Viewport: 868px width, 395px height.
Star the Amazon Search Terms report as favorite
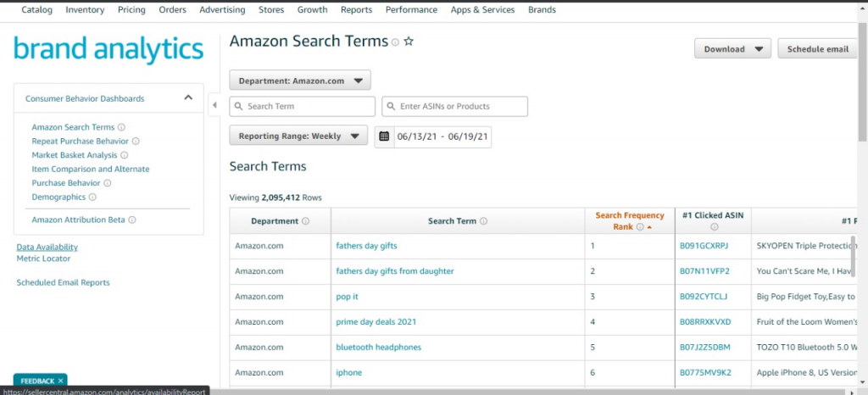click(409, 42)
